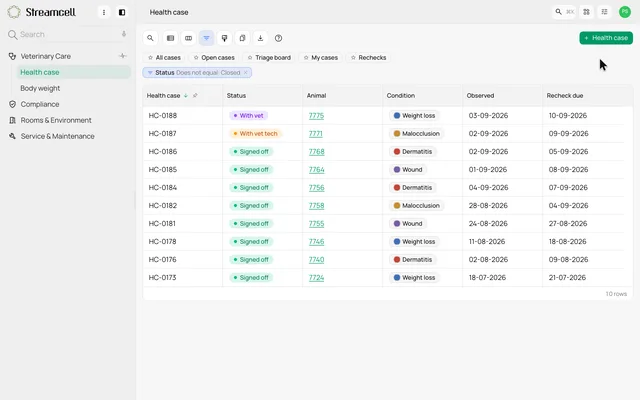
Task: Open the settings sliders icon in header
Action: click(x=604, y=12)
